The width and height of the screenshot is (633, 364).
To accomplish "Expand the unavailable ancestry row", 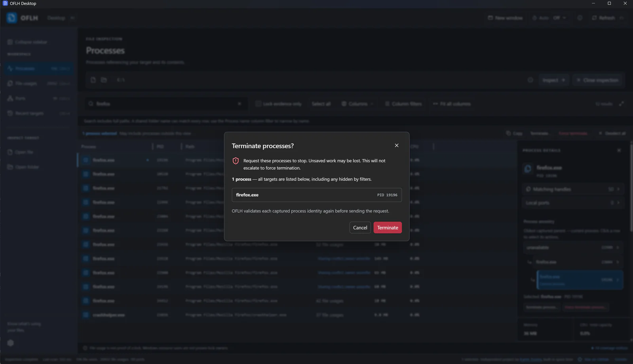I will point(573,247).
